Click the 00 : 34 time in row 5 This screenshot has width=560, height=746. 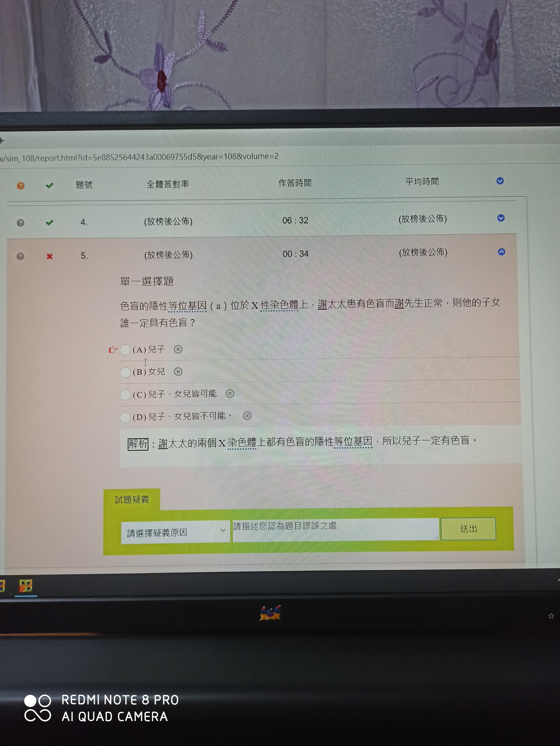(x=296, y=254)
